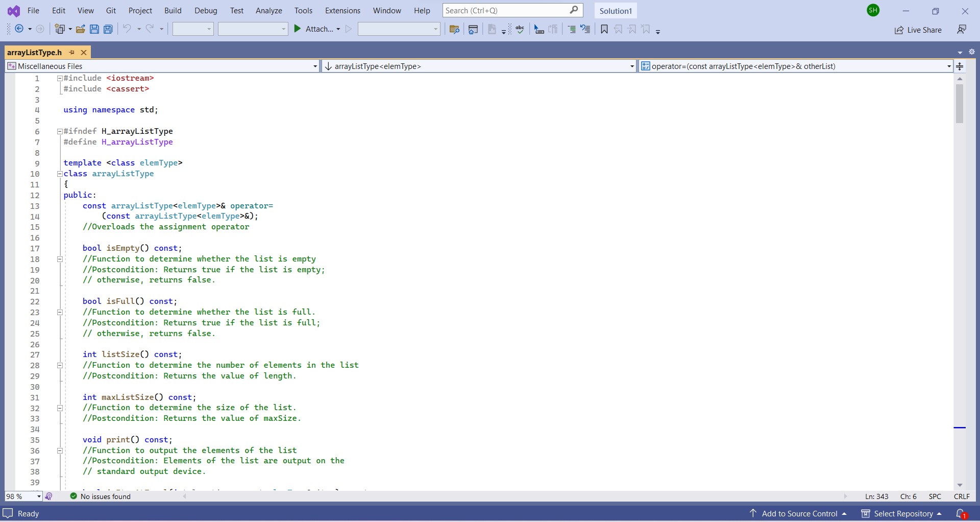Toggle pin on arrayListType.h tab
The image size is (980, 522).
[72, 52]
